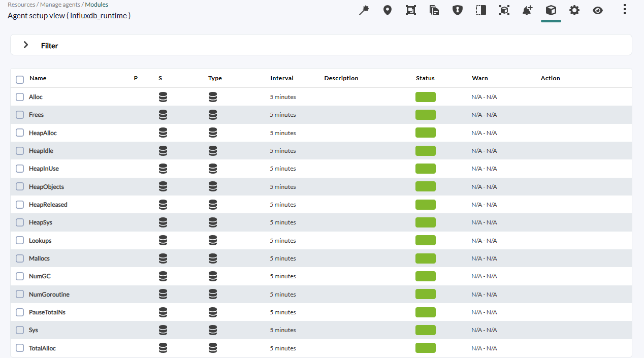The height and width of the screenshot is (358, 644).
Task: Check the HeapObjects module checkbox
Action: coord(20,186)
